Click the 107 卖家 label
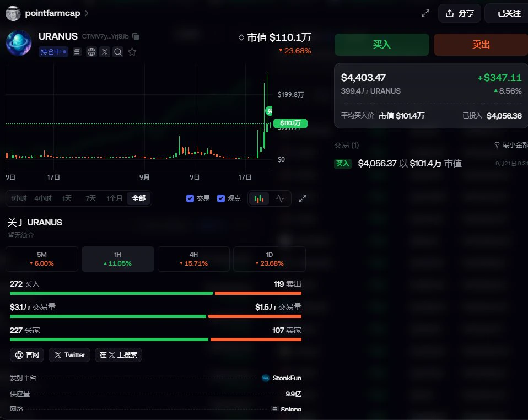The height and width of the screenshot is (420, 528). tap(287, 330)
